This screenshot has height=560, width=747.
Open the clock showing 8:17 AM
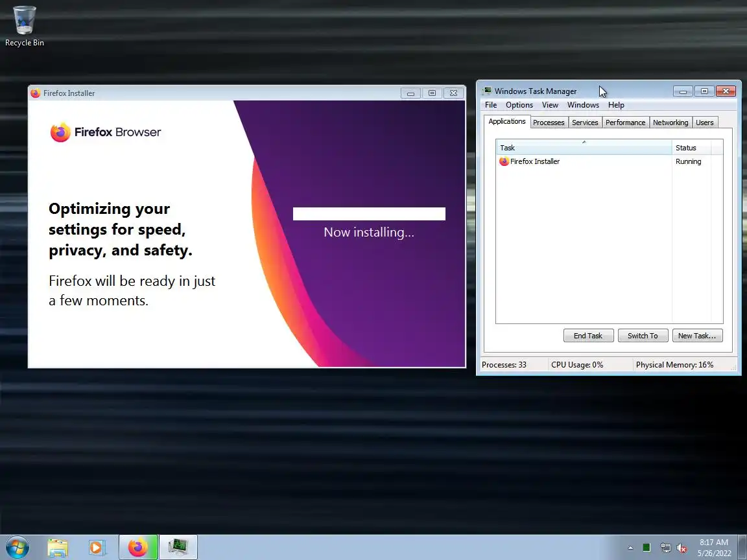click(714, 548)
